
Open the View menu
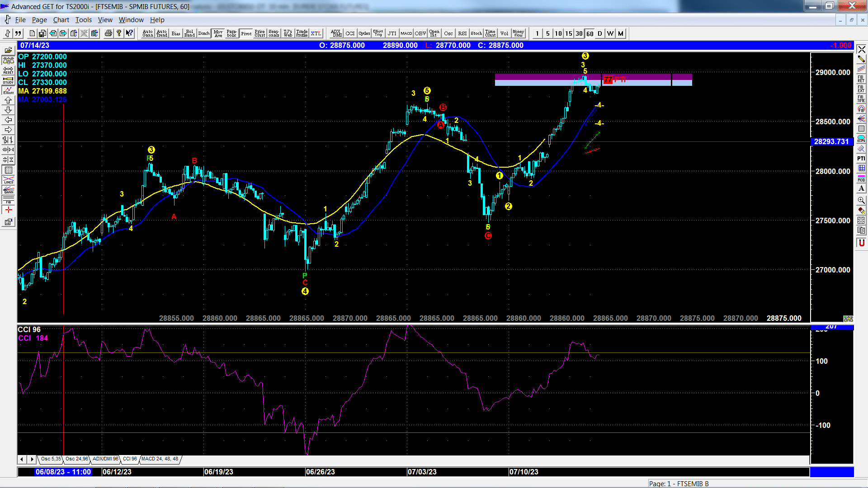(105, 20)
